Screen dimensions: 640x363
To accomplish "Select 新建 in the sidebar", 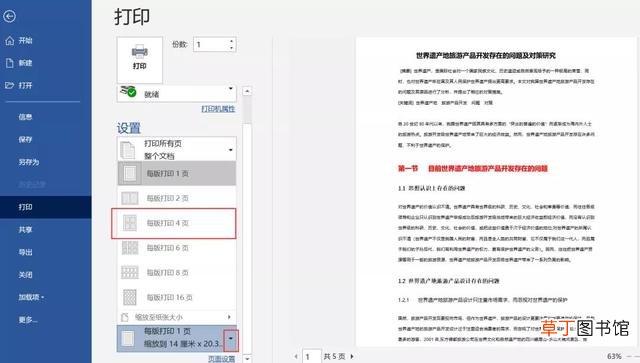I will 19,63.
